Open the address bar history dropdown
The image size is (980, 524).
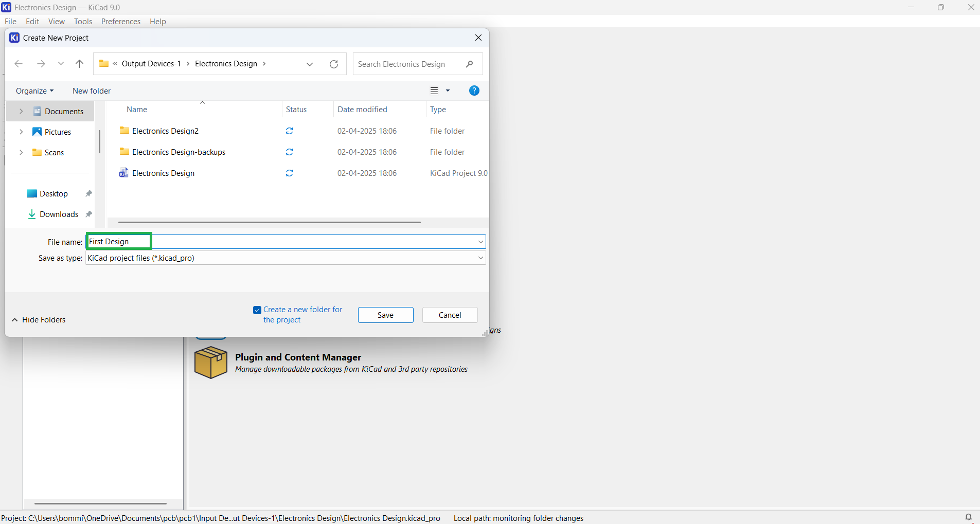310,64
